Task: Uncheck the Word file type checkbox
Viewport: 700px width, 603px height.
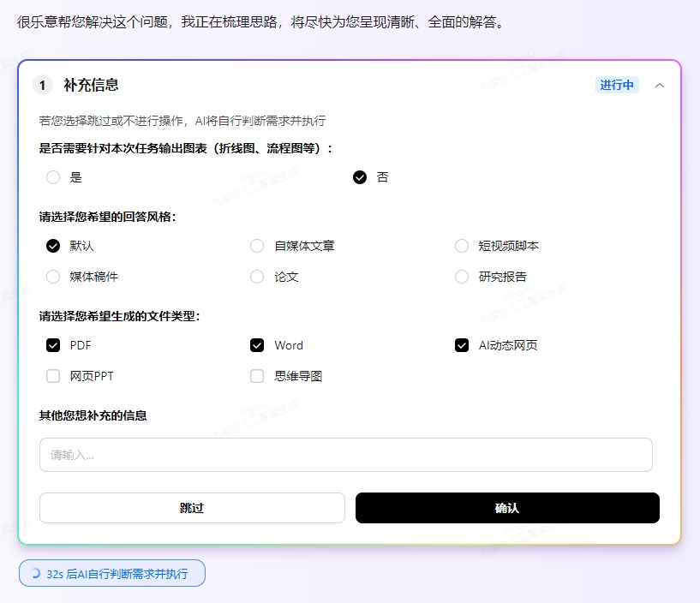Action: pos(257,345)
